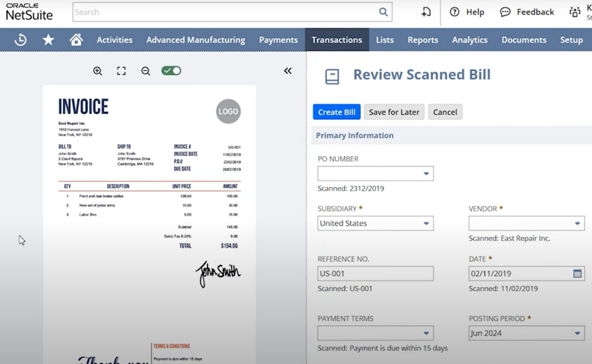Viewport: 592px width, 364px height.
Task: Click scanned vendor text East Repair Inc.
Action: coord(525,238)
